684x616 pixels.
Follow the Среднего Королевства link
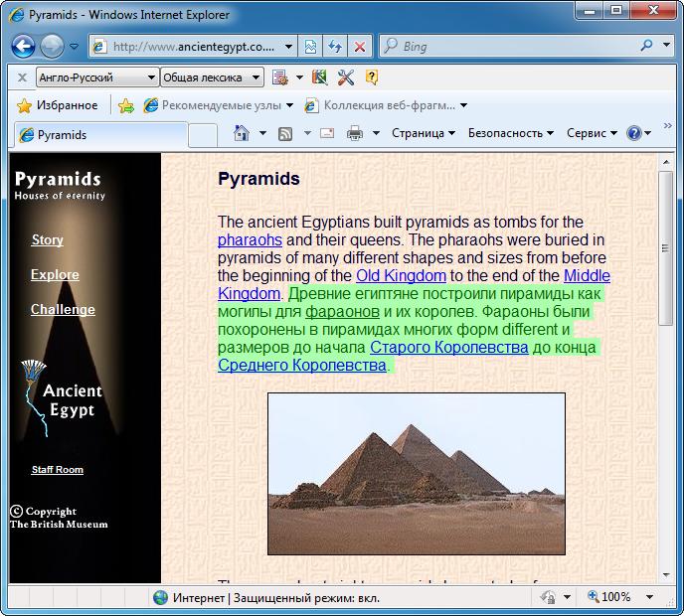click(302, 366)
